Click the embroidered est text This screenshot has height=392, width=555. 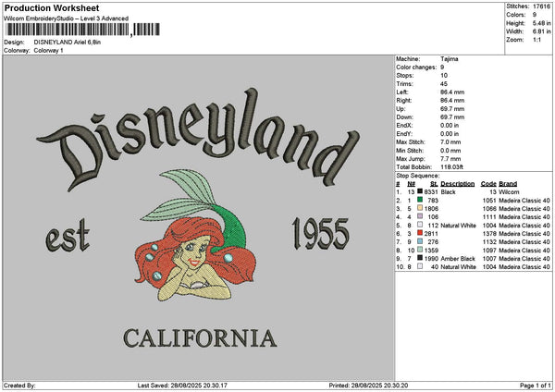click(68, 236)
